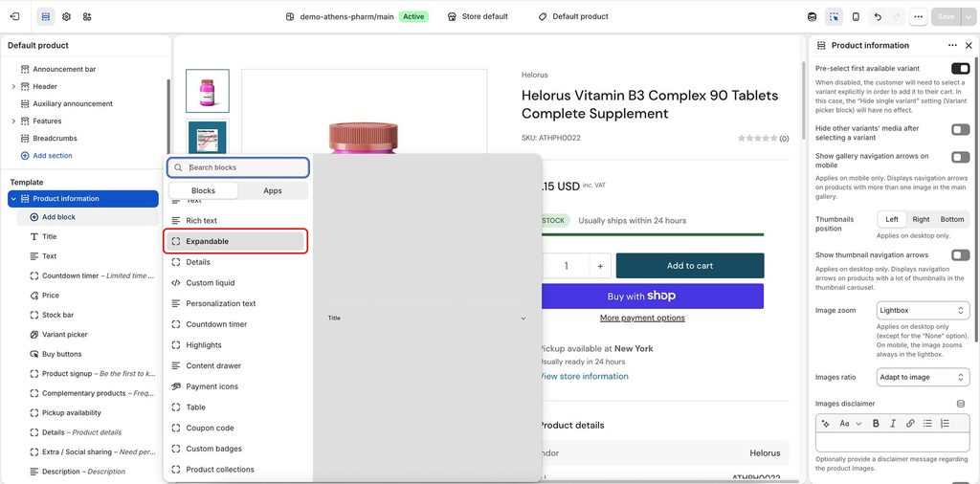Click bold formatting in Images disclaimer editor
This screenshot has width=980, height=484.
876,424
